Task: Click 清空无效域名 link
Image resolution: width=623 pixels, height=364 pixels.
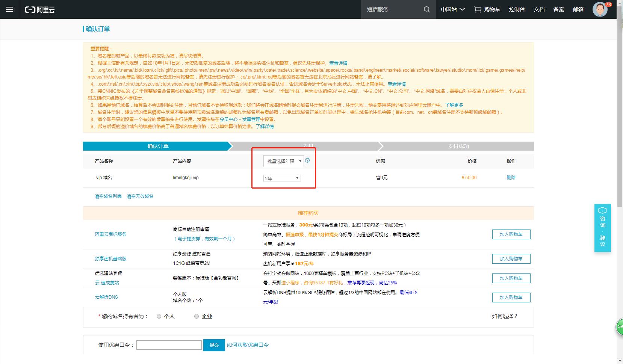Action: pyautogui.click(x=140, y=196)
